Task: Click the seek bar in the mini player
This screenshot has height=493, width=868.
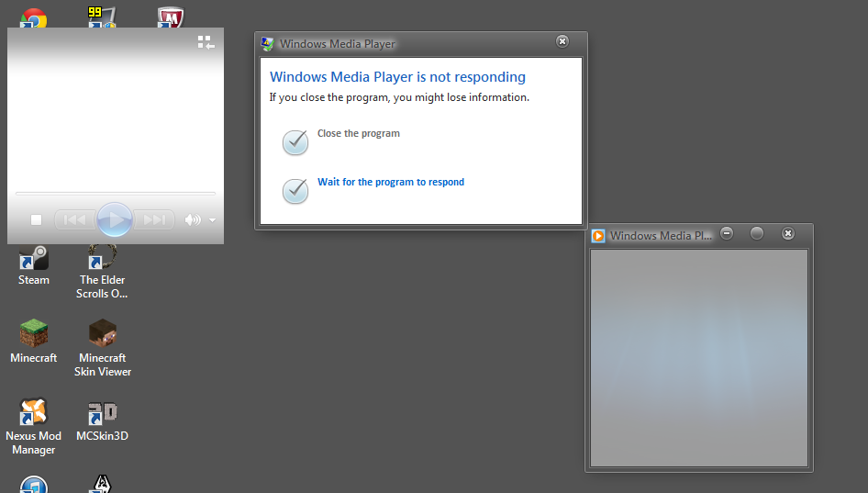Action: (x=115, y=194)
